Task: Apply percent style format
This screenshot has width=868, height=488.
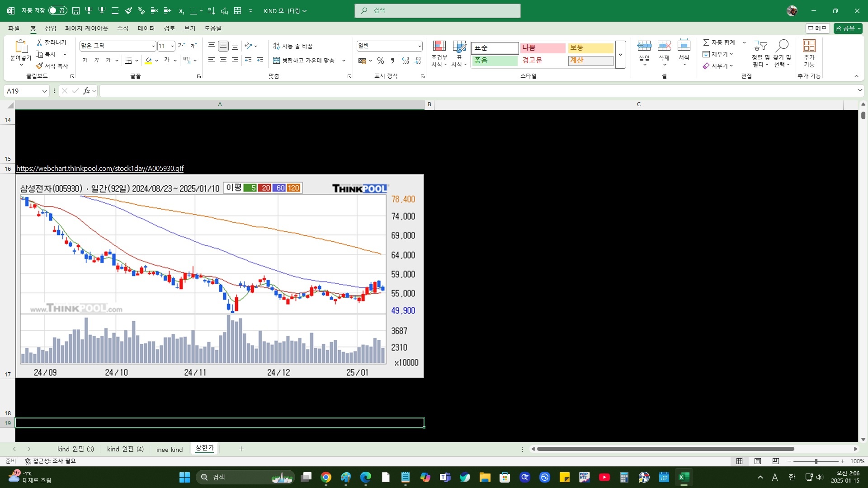Action: [x=381, y=61]
